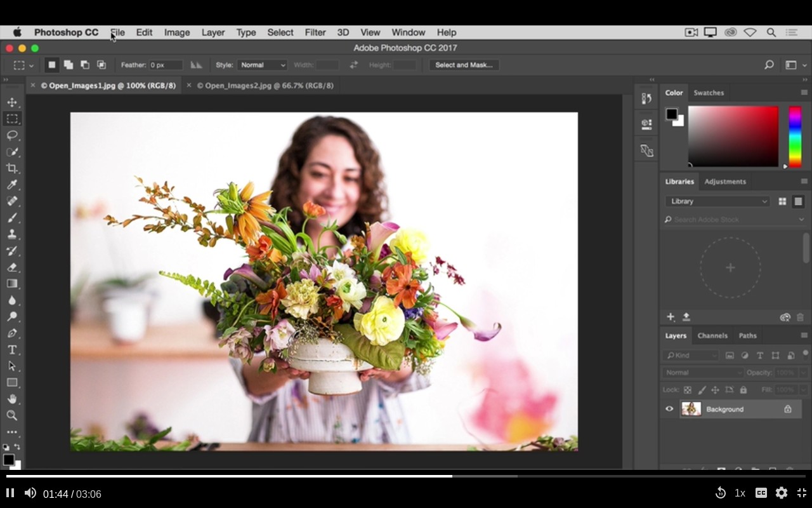Select the Lasso tool
Image resolution: width=812 pixels, height=508 pixels.
(x=13, y=135)
